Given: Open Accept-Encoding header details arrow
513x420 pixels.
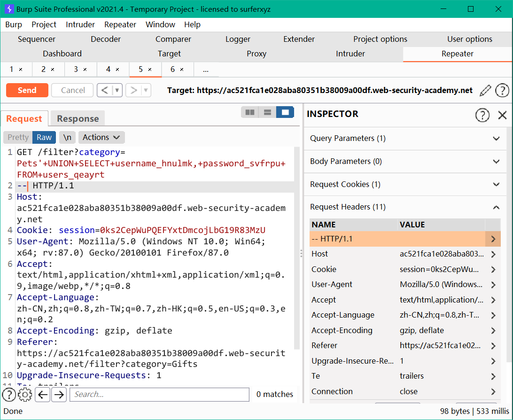Looking at the screenshot, I should [493, 331].
